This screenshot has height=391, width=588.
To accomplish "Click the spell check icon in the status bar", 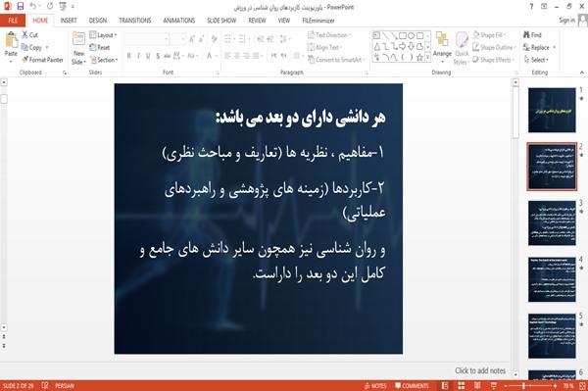I will [45, 385].
